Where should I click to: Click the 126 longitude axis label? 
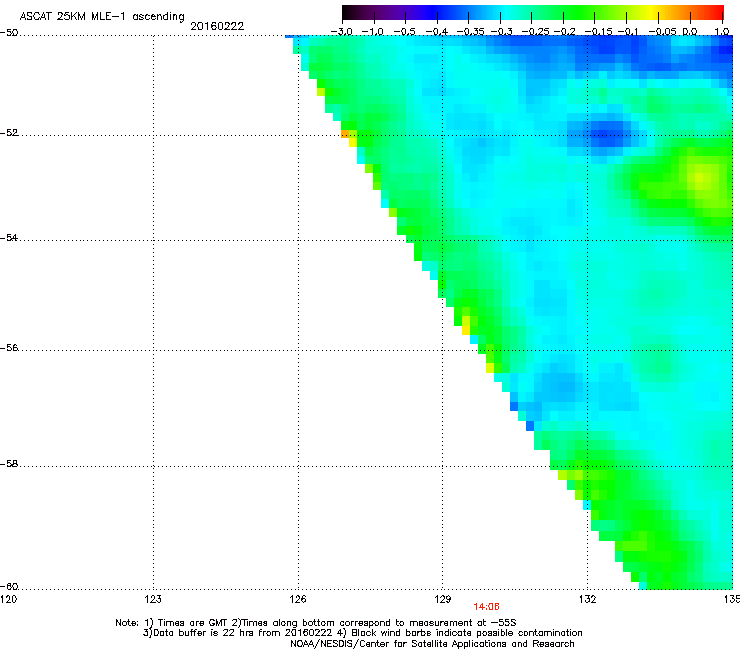(x=298, y=599)
